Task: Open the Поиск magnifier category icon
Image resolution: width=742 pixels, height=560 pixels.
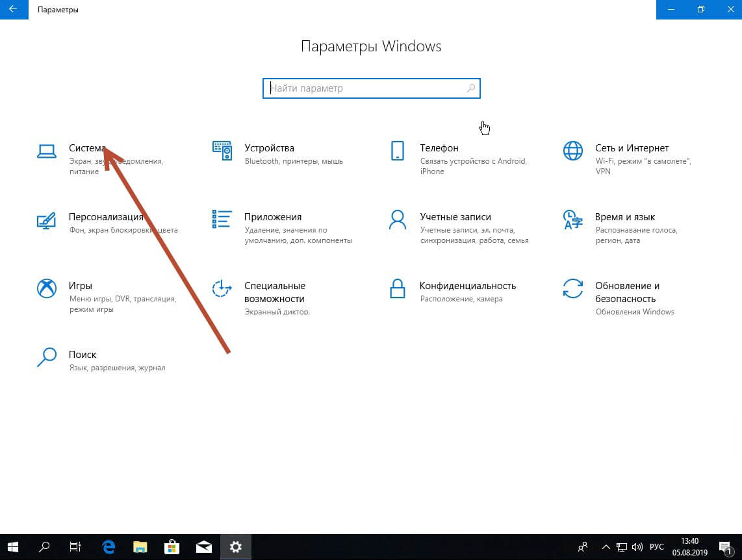Action: 47,357
